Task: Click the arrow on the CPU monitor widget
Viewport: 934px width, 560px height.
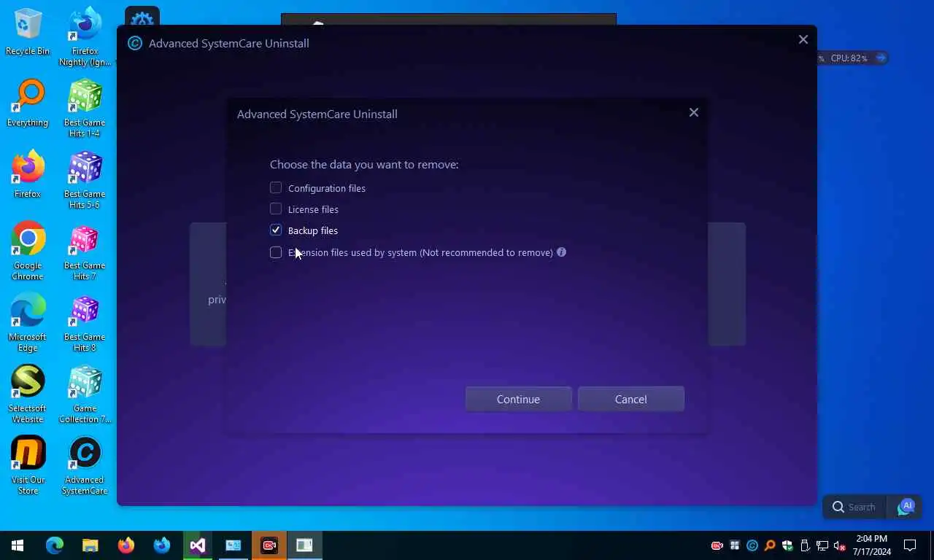Action: click(881, 58)
